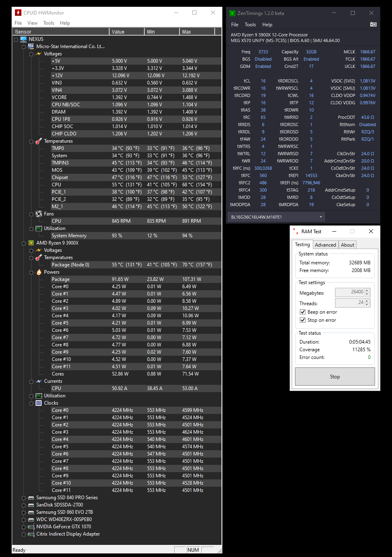Click the NUM indicator in HWMonitor status bar
Viewport: 392px width, 557px height.
(x=193, y=550)
